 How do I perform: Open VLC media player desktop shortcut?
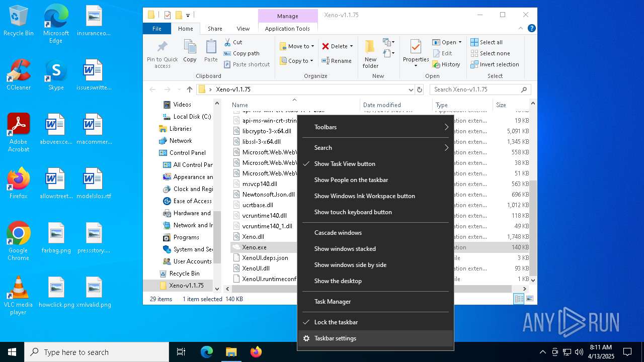click(x=19, y=296)
